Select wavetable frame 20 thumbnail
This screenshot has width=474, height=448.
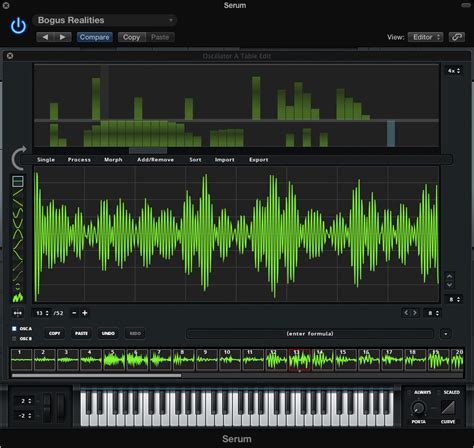[x=457, y=360]
